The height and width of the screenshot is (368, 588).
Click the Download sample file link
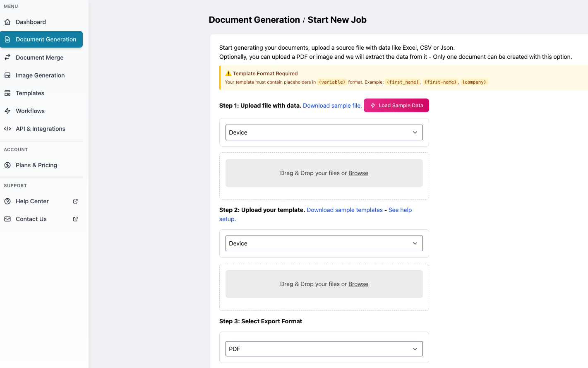pos(332,106)
